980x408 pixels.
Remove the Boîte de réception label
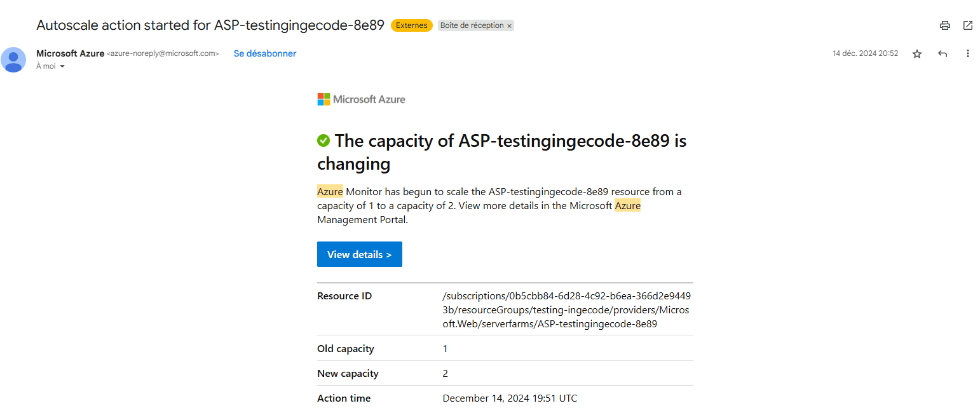[x=509, y=26]
